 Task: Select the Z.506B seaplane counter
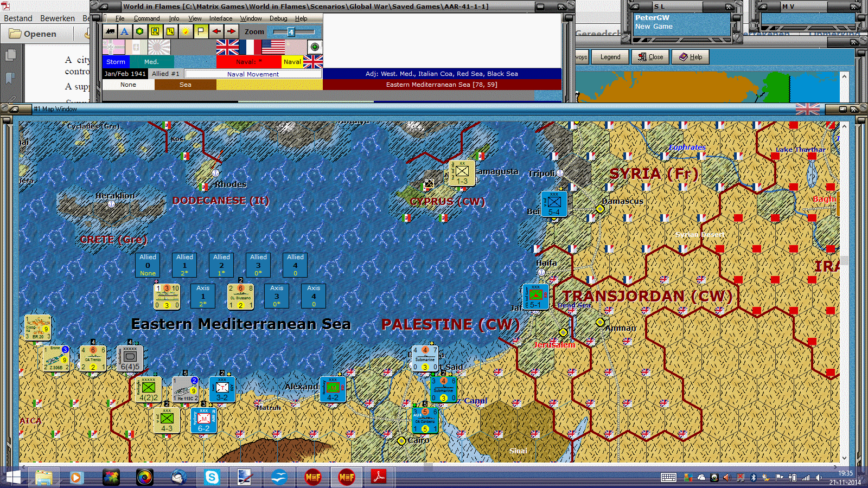56,359
